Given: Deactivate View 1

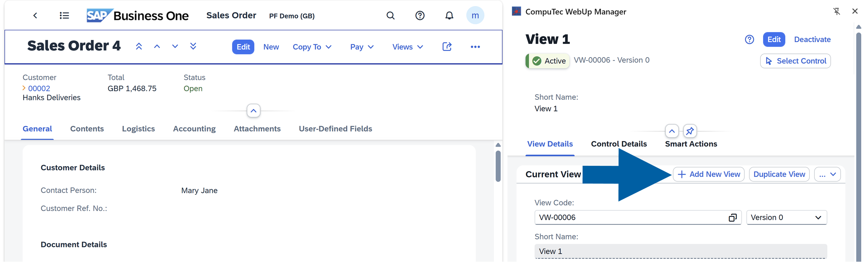Looking at the screenshot, I should (812, 40).
